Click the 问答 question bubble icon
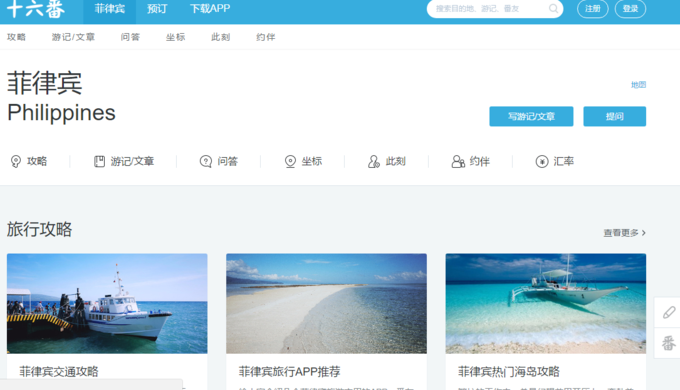 pos(206,161)
